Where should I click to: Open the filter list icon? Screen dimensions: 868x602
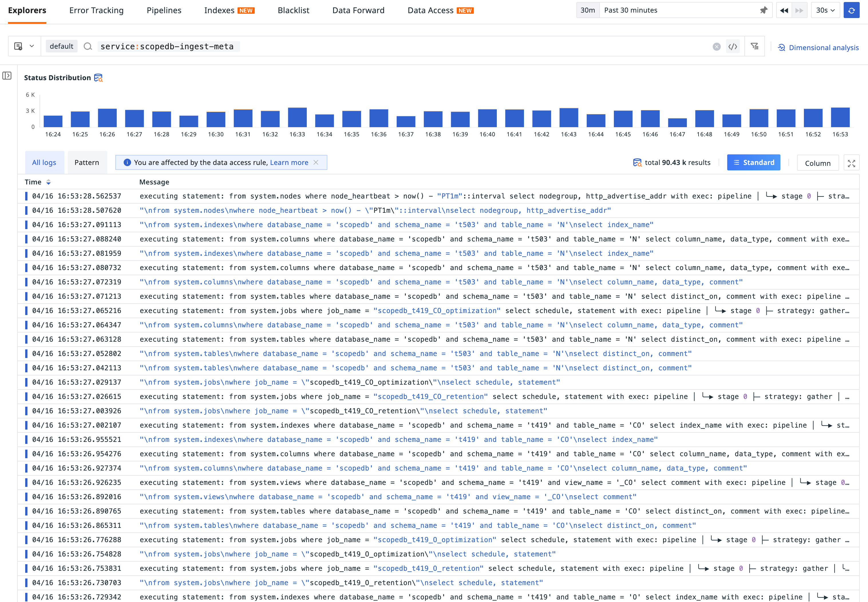(x=754, y=46)
